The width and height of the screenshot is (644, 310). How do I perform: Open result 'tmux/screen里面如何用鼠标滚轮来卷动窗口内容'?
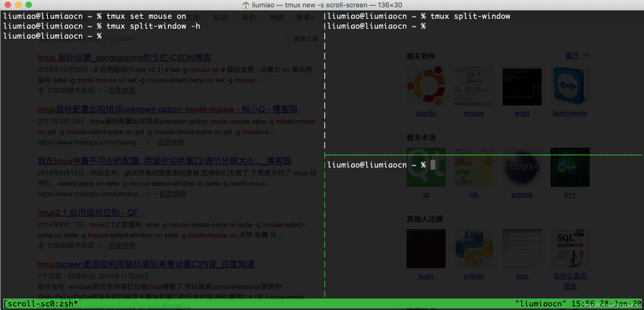tap(146, 264)
